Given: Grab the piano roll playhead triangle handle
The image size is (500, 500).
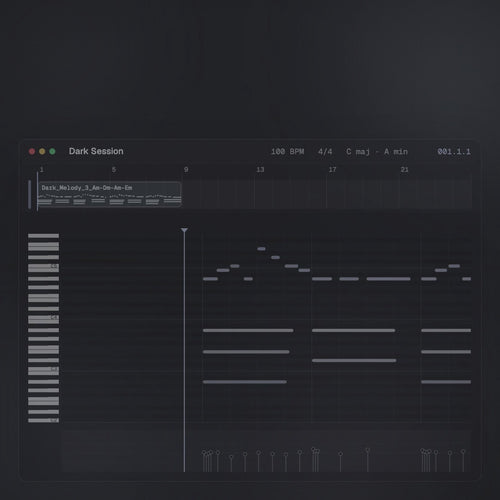Looking at the screenshot, I should (x=184, y=230).
